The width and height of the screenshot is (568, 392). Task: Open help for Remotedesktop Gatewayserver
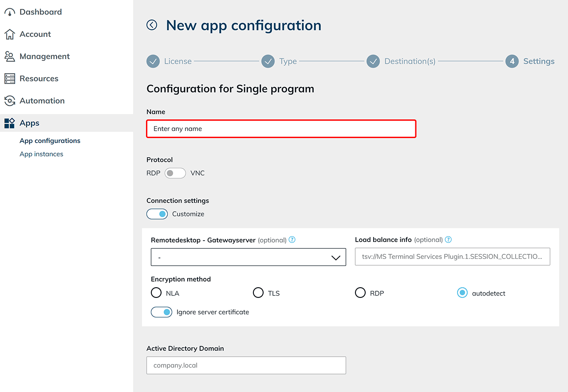pos(292,240)
